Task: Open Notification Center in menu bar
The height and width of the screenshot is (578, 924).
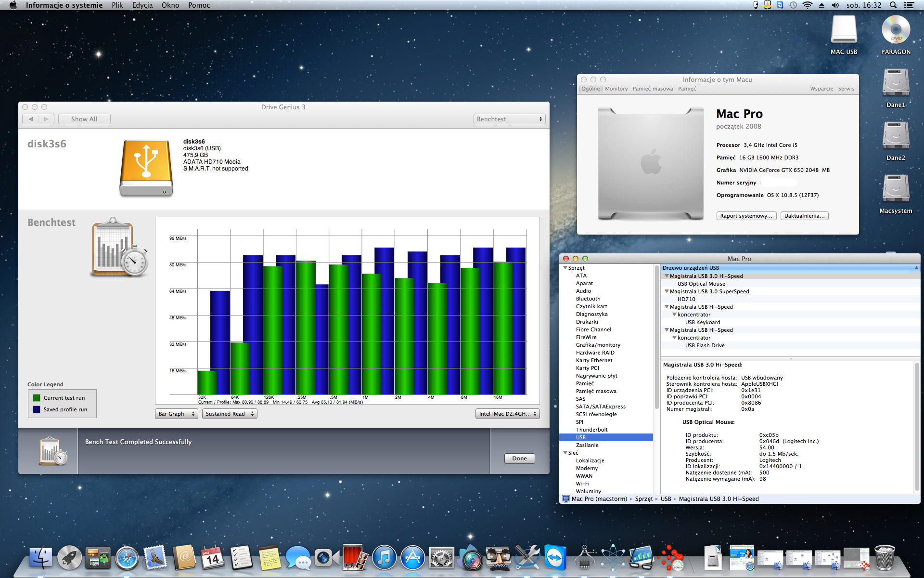Action: coord(909,5)
